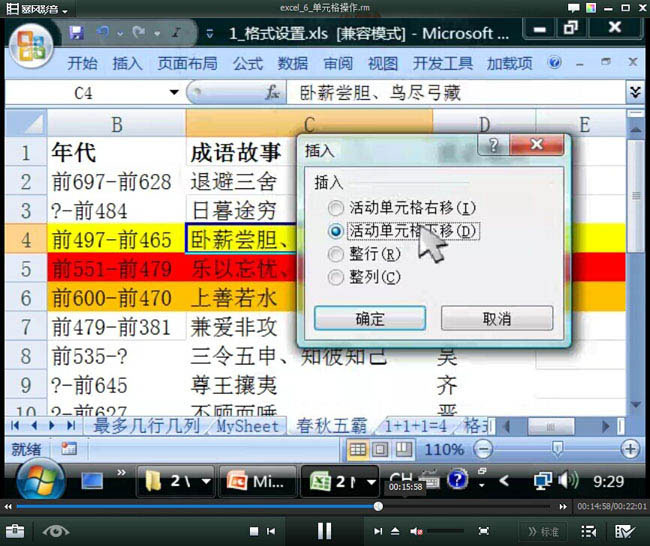
Task: Redo the action in quick access toolbar
Action: coord(139,32)
